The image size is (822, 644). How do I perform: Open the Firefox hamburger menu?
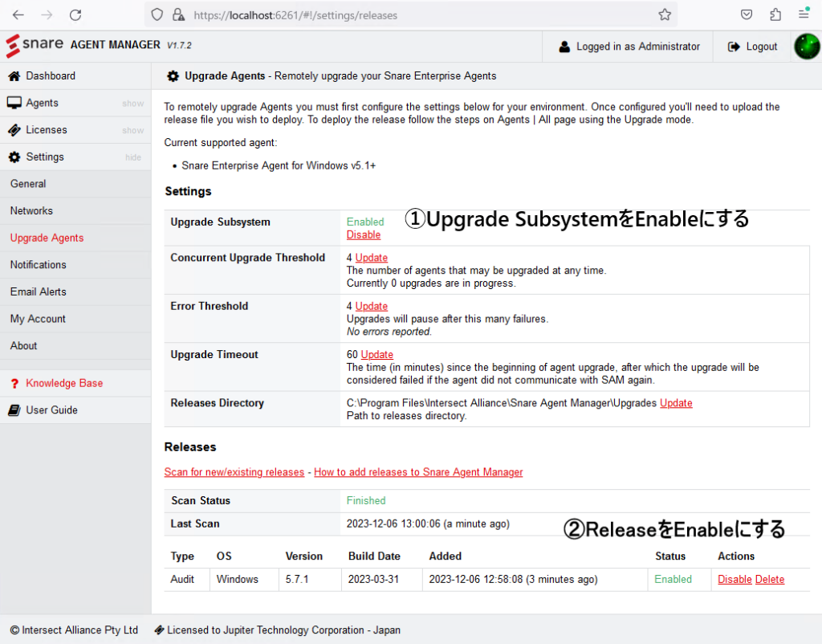pos(804,14)
